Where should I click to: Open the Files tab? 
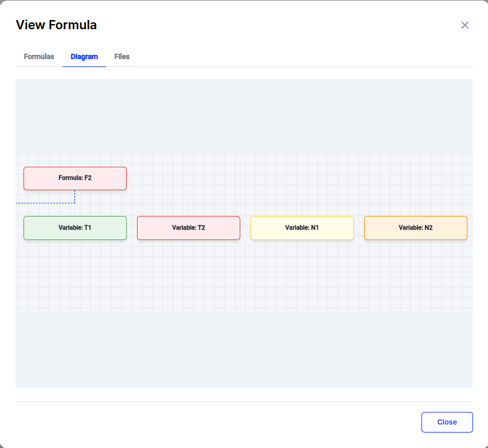point(122,57)
